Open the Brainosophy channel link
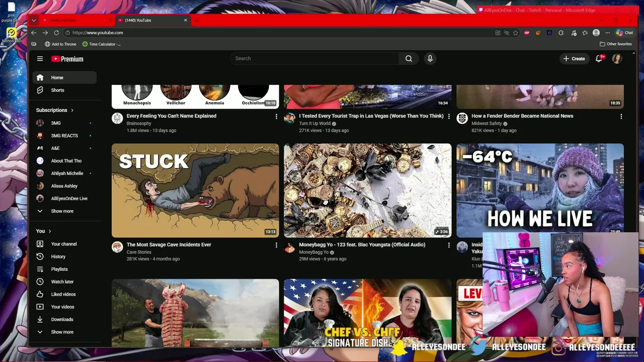 [139, 123]
